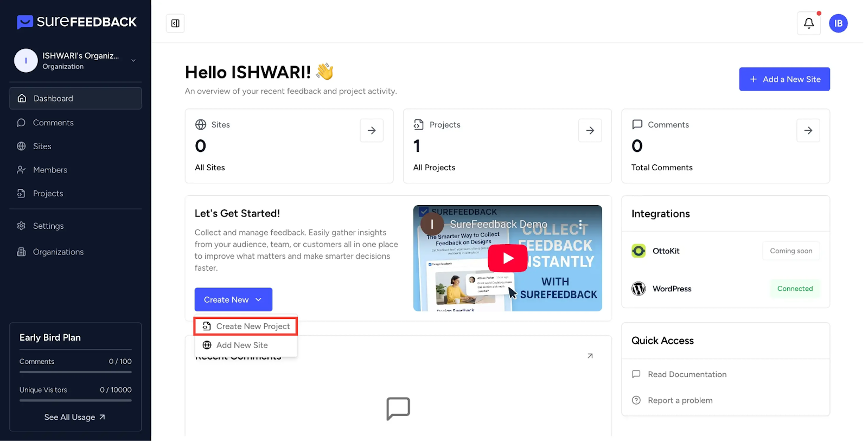
Task: Open the video's three-dot options icon
Action: coord(580,224)
